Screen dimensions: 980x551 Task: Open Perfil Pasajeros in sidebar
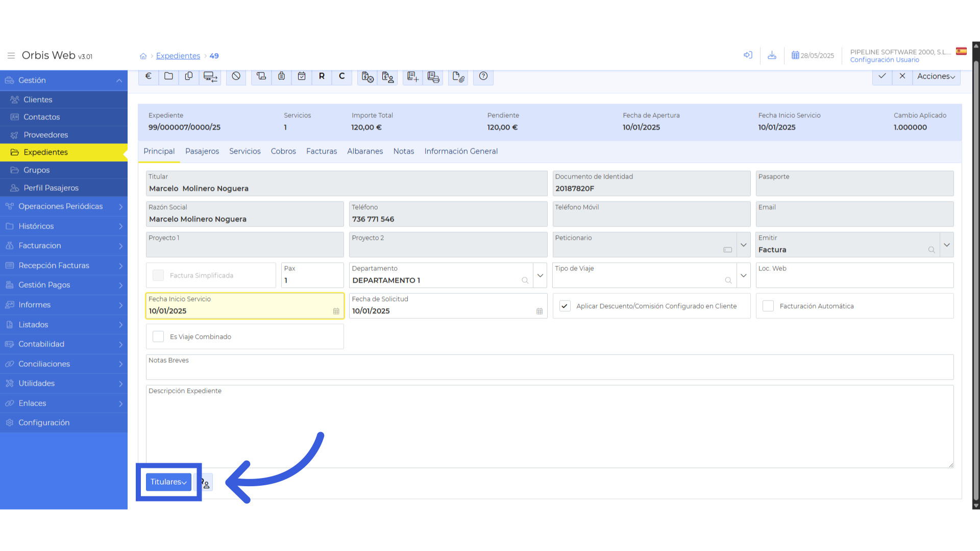64,188
